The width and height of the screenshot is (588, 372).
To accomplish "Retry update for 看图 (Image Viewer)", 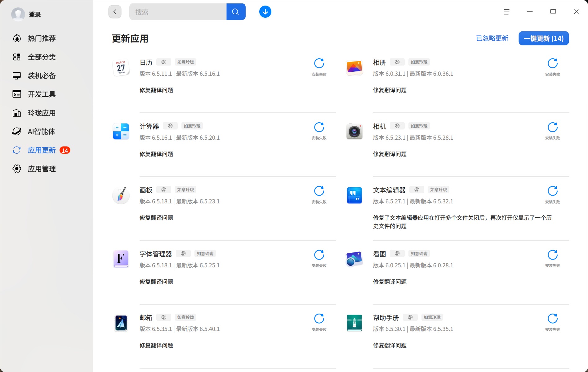I will click(x=553, y=255).
